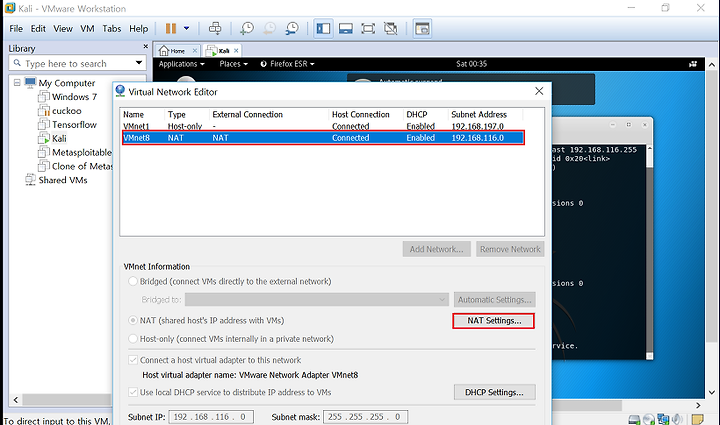Close the Home tab

coord(195,50)
